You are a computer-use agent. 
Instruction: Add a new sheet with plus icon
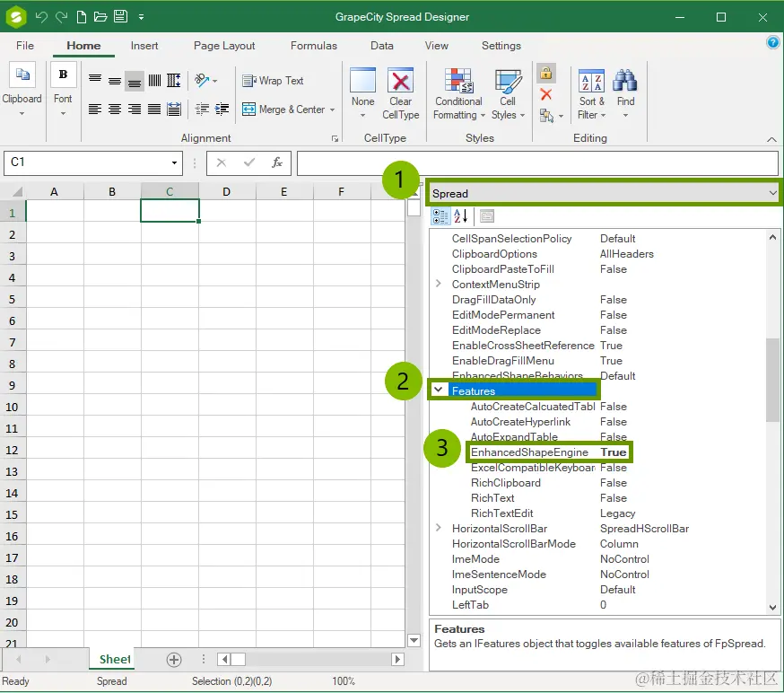174,660
